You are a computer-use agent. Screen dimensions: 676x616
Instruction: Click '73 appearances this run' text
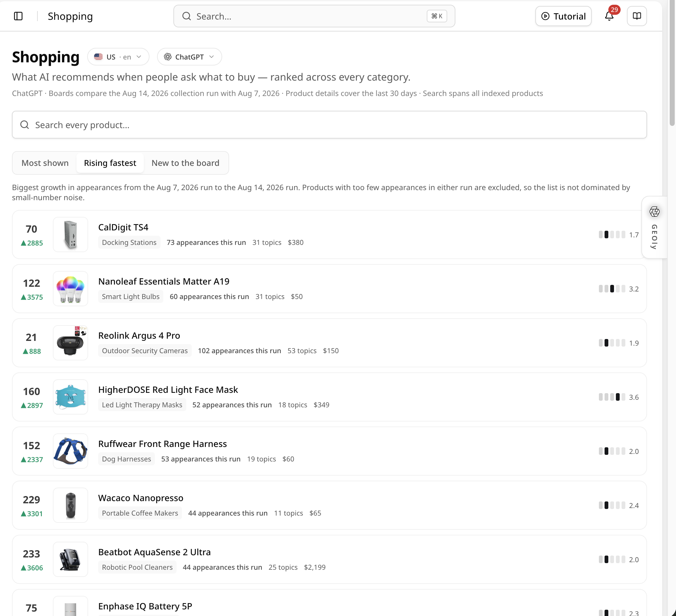coord(206,242)
